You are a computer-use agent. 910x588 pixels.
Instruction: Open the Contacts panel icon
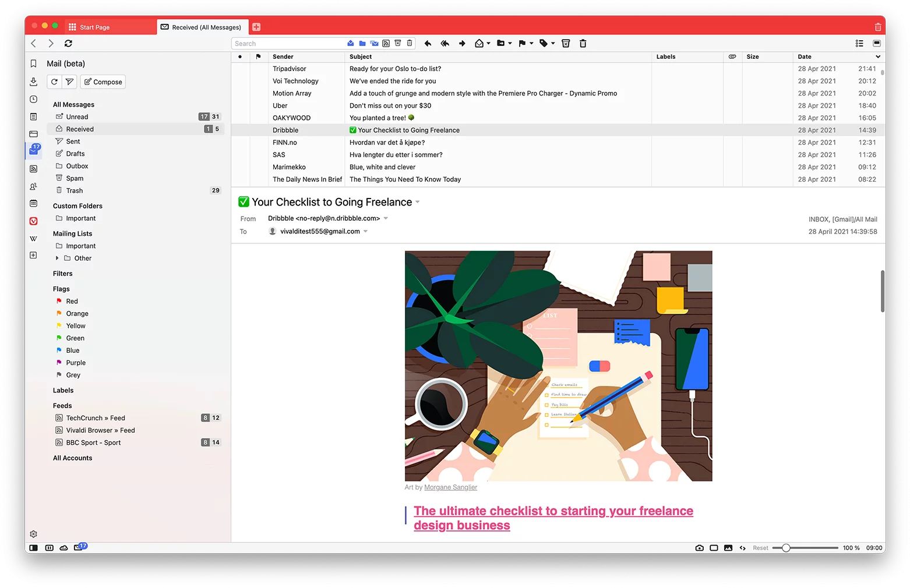33,186
